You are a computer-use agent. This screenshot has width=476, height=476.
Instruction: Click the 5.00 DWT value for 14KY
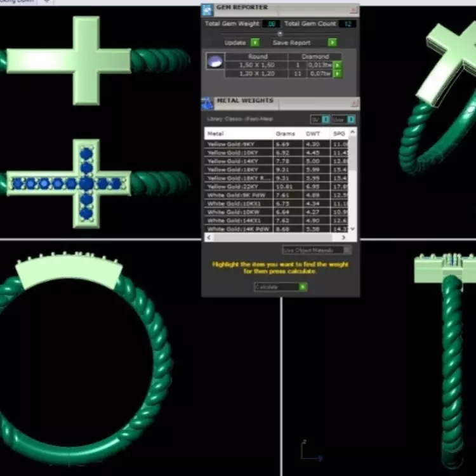313,161
